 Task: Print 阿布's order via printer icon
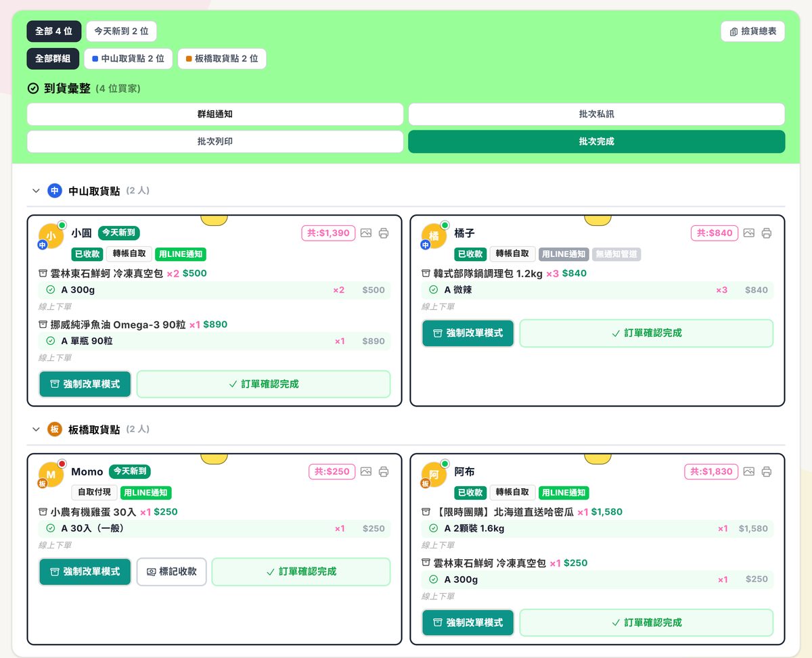click(767, 471)
